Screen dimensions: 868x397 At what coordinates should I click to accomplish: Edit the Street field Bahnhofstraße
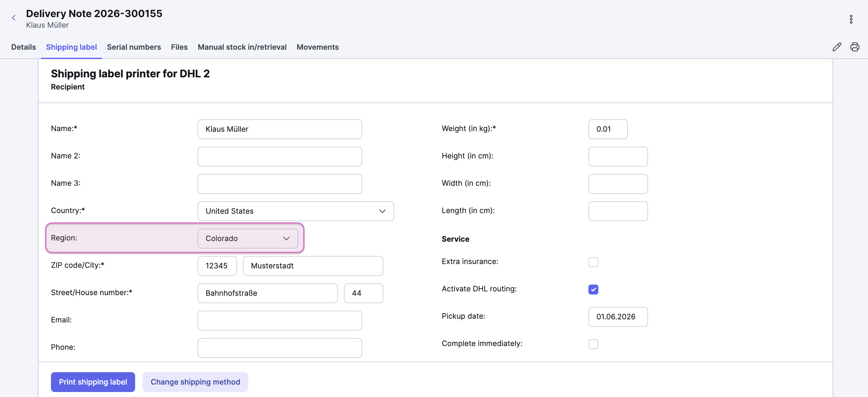[267, 293]
